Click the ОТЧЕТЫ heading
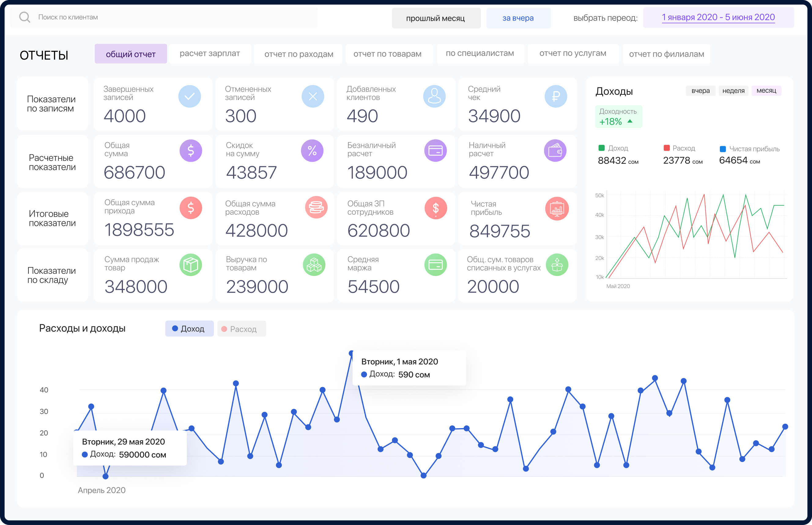The image size is (812, 525). pos(44,55)
